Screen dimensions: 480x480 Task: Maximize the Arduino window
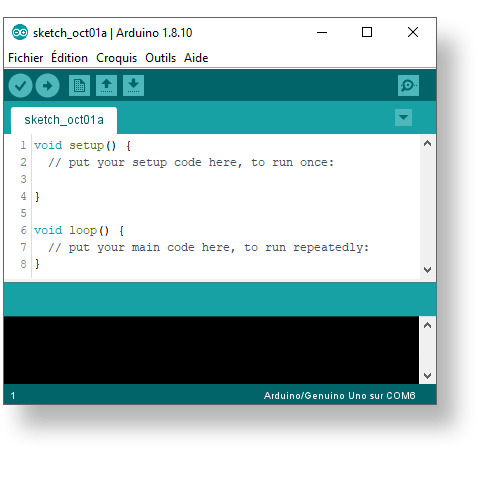click(x=367, y=32)
